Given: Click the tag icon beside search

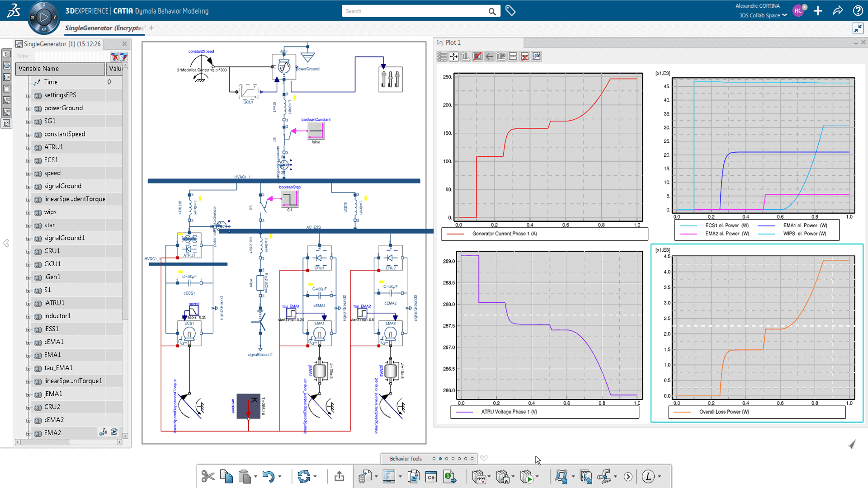Looking at the screenshot, I should point(510,11).
